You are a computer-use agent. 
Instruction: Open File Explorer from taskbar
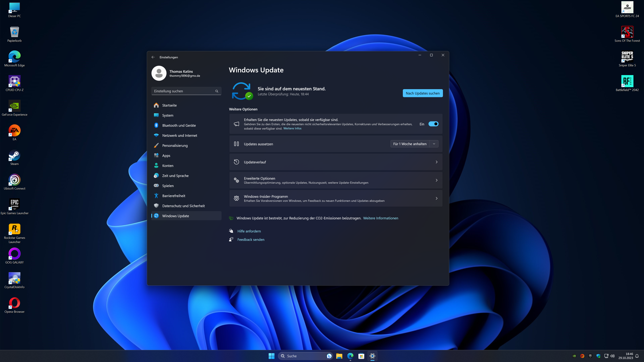[x=339, y=356]
